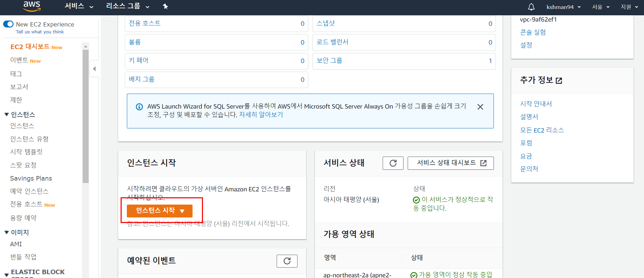Expand the 서비스 dropdown menu
Image resolution: width=644 pixels, height=278 pixels.
79,6
